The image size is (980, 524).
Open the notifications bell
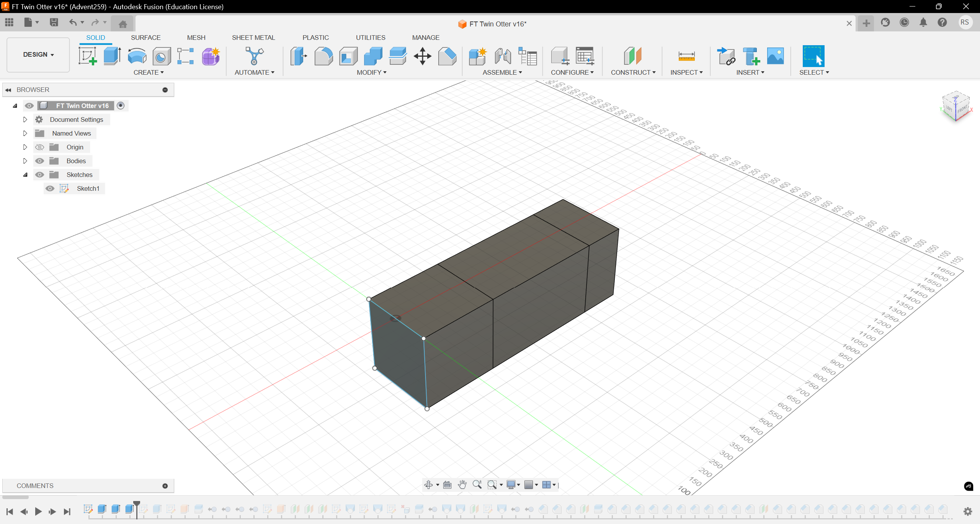(923, 23)
